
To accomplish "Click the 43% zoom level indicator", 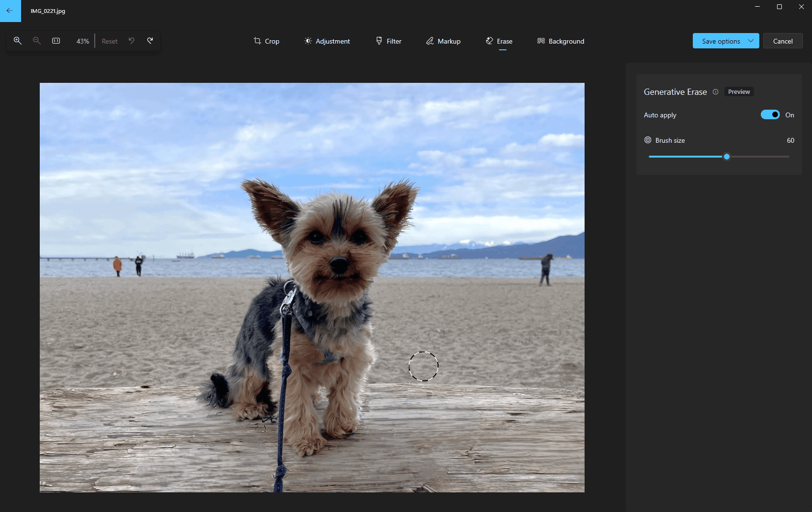I will (x=82, y=41).
